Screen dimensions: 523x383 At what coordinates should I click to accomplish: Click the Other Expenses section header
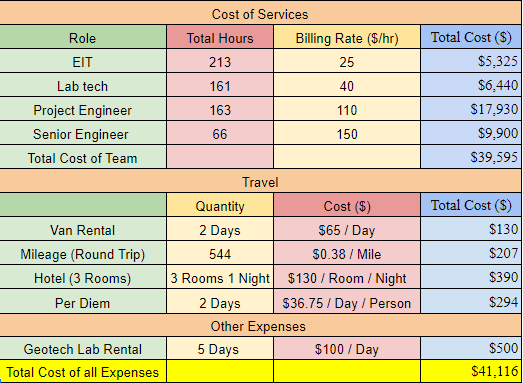260,325
